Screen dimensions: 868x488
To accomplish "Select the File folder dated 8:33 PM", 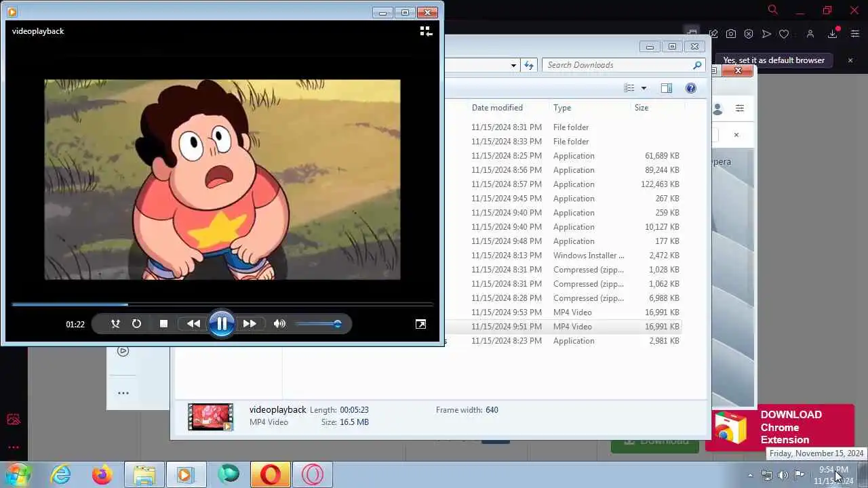I will click(563, 142).
